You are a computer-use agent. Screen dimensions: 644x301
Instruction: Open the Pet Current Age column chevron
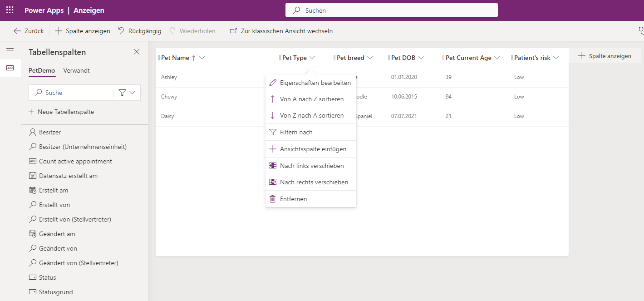tap(497, 58)
